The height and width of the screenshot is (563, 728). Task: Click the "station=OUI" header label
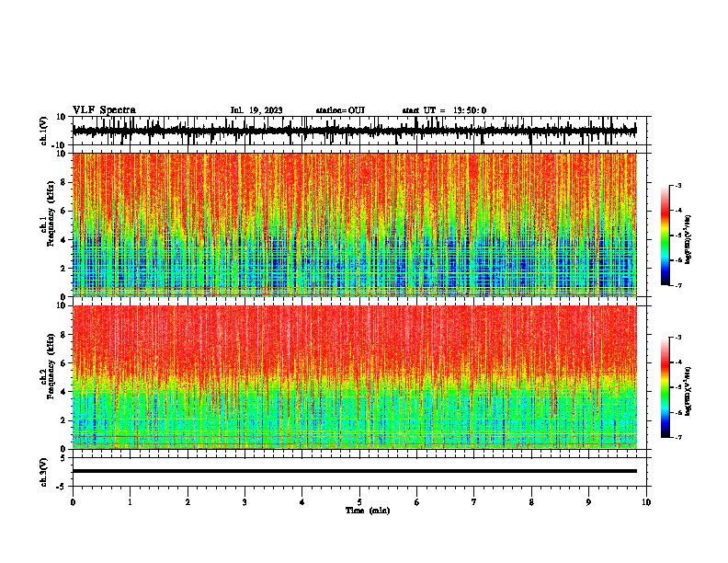[x=340, y=110]
